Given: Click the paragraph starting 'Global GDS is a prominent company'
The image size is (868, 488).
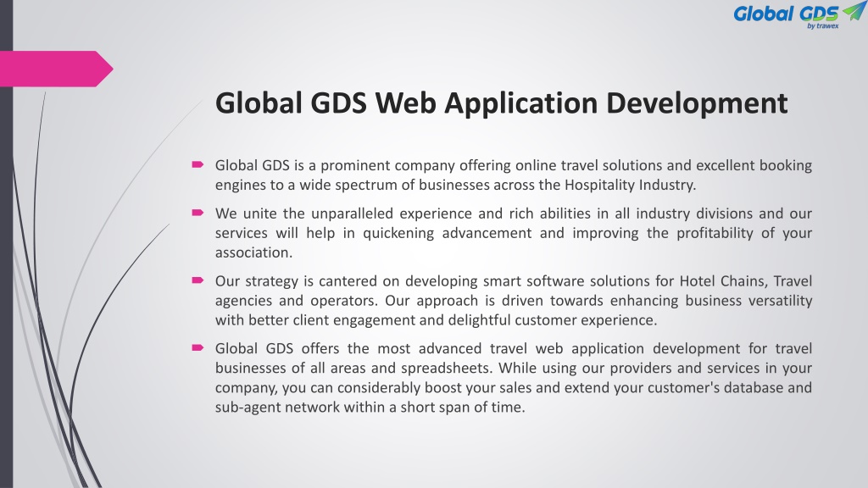Looking at the screenshot, I should [513, 175].
